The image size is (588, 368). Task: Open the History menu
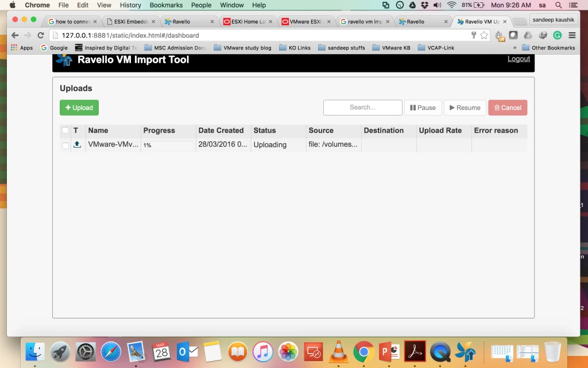(130, 5)
